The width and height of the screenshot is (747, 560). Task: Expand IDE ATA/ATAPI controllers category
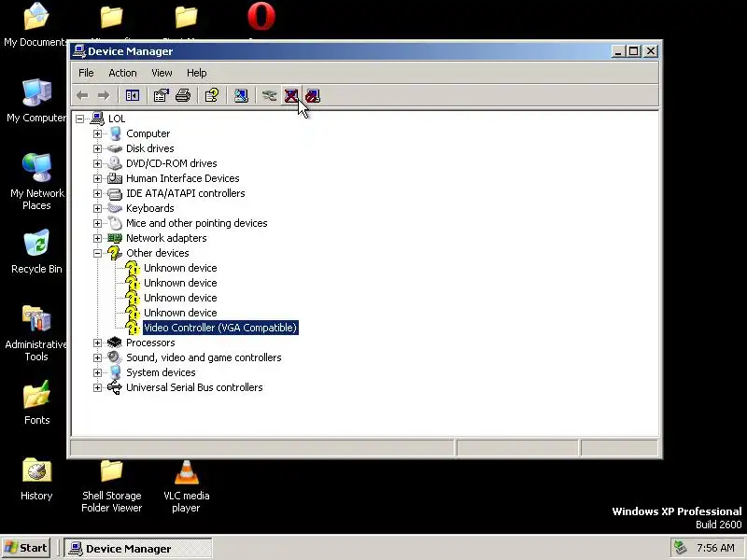click(97, 193)
